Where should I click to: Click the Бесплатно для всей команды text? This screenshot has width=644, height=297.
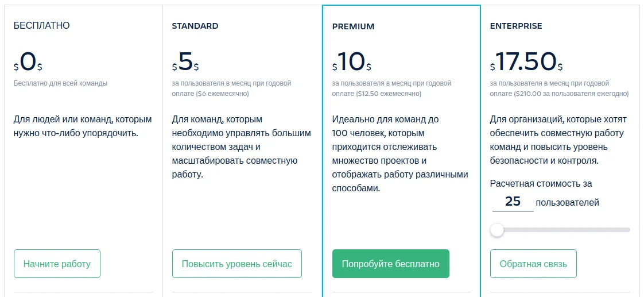point(60,83)
